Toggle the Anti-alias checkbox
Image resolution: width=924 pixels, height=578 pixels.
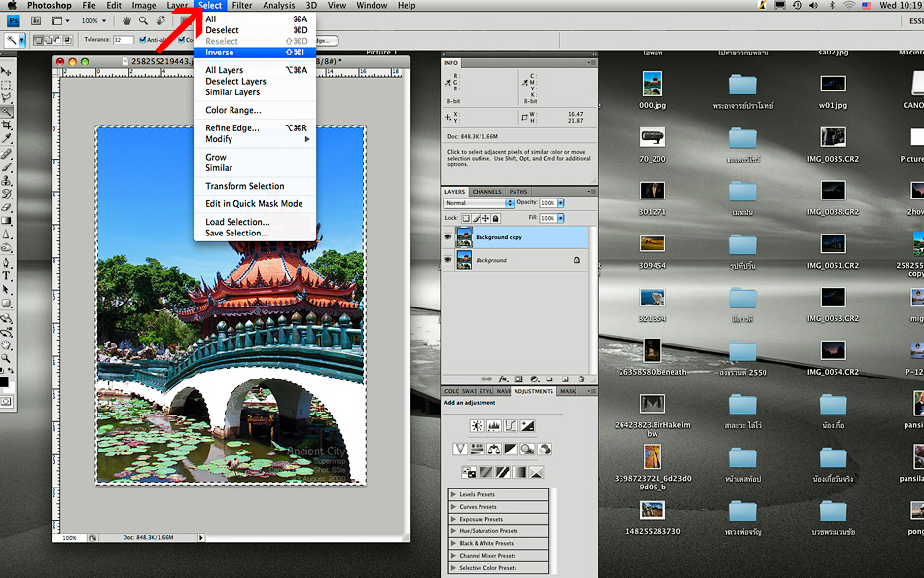pyautogui.click(x=143, y=40)
